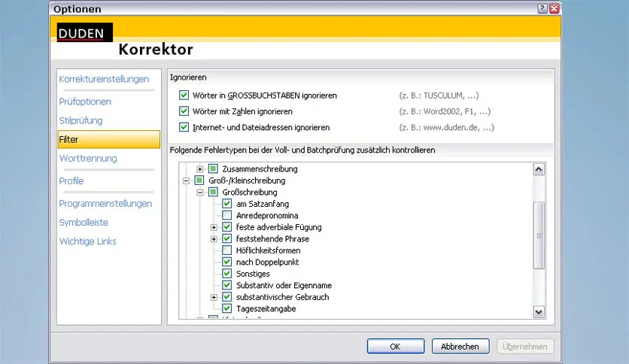Open Stilprüfung page
The image size is (629, 364).
[x=81, y=120]
